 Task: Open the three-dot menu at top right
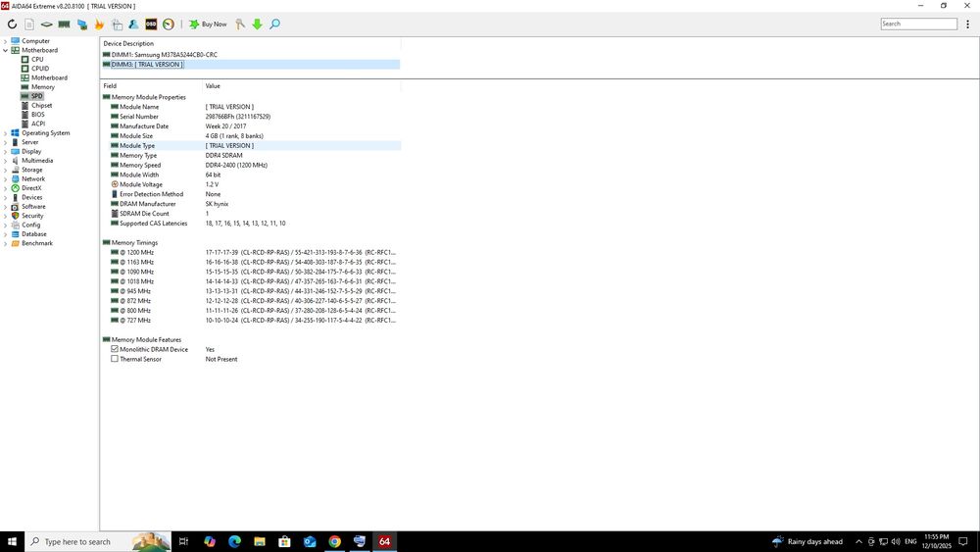point(967,25)
